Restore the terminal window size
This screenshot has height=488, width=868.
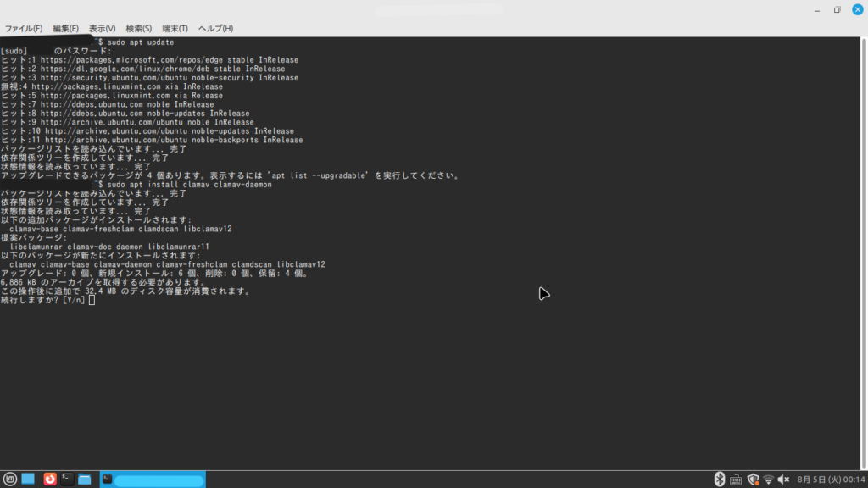pos(837,10)
